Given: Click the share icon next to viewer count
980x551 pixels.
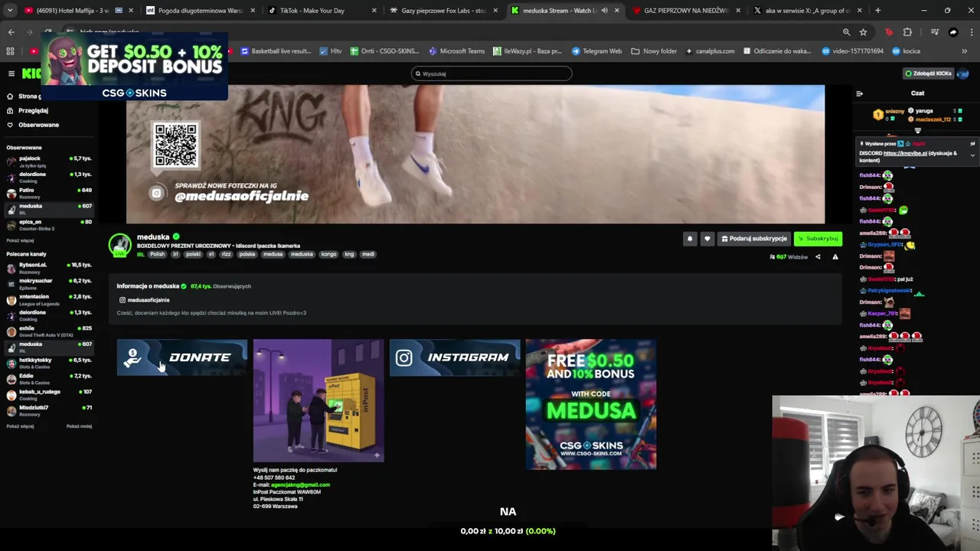Looking at the screenshot, I should pos(818,257).
